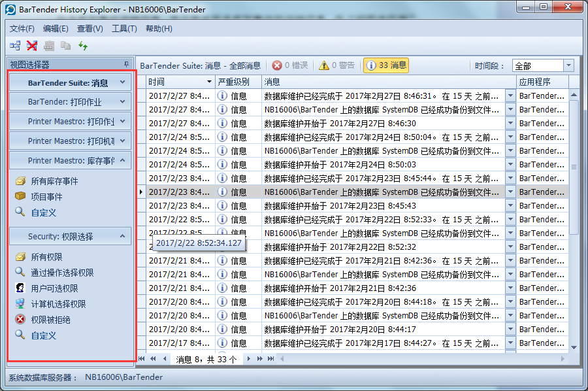The height and width of the screenshot is (391, 588).
Task: Click vertical scrollbar down arrow
Action: [x=574, y=348]
